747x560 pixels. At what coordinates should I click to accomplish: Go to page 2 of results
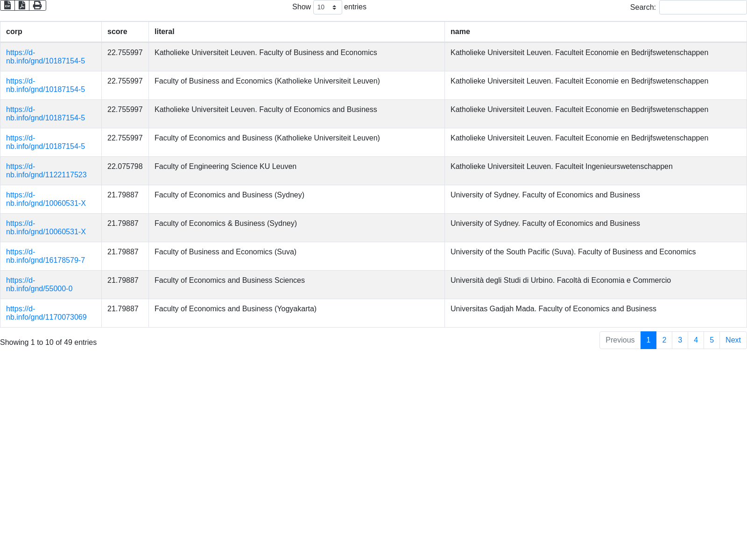click(x=664, y=340)
